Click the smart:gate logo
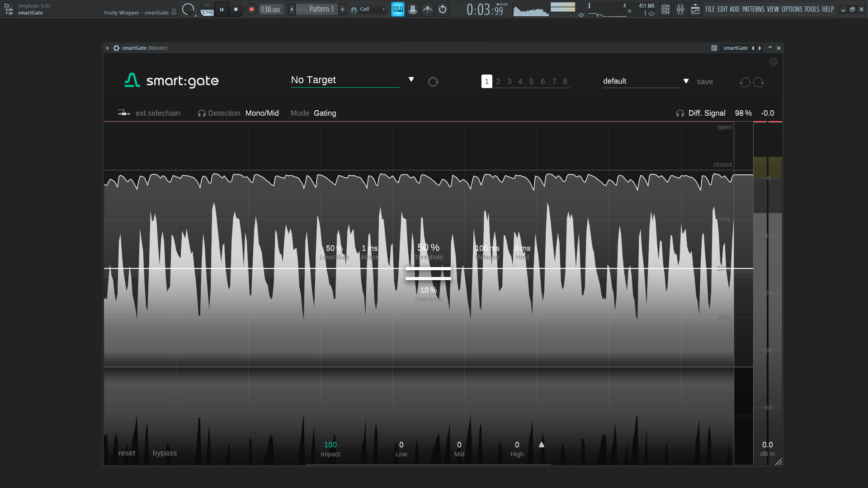Image resolution: width=868 pixels, height=488 pixels. pos(172,80)
